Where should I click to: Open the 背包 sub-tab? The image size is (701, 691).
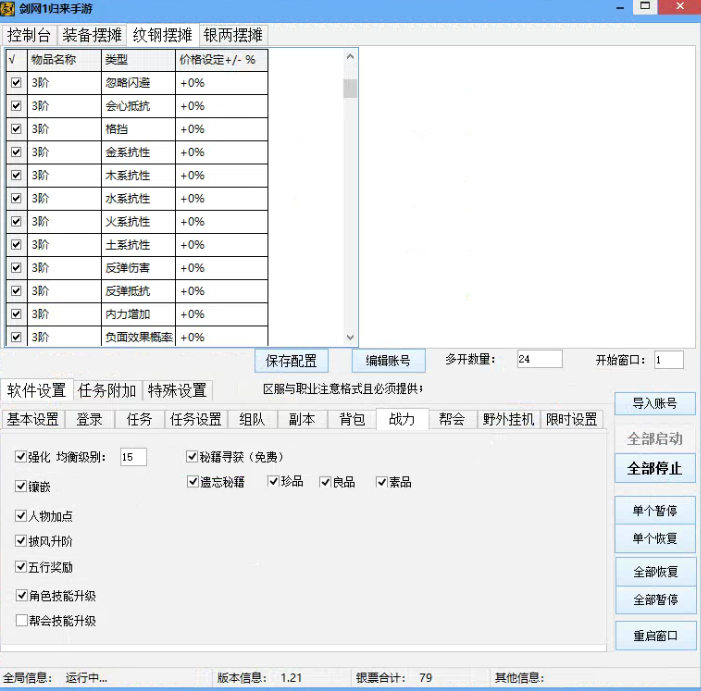pyautogui.click(x=352, y=420)
